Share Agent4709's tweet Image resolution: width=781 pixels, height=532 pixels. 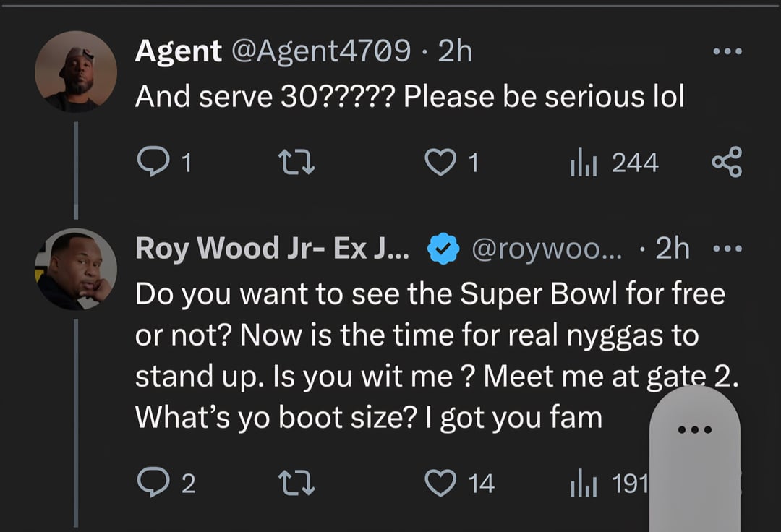[726, 163]
